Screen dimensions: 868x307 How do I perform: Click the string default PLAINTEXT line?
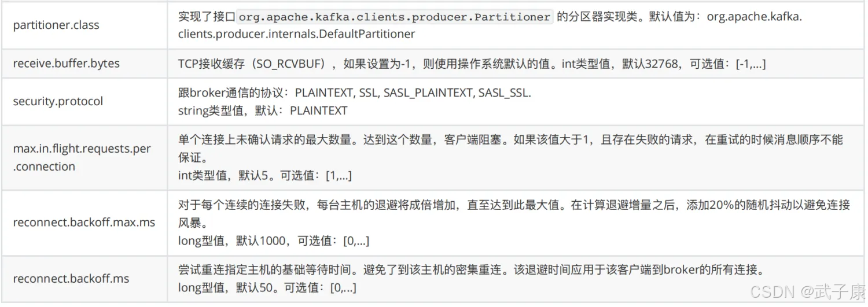pyautogui.click(x=263, y=110)
